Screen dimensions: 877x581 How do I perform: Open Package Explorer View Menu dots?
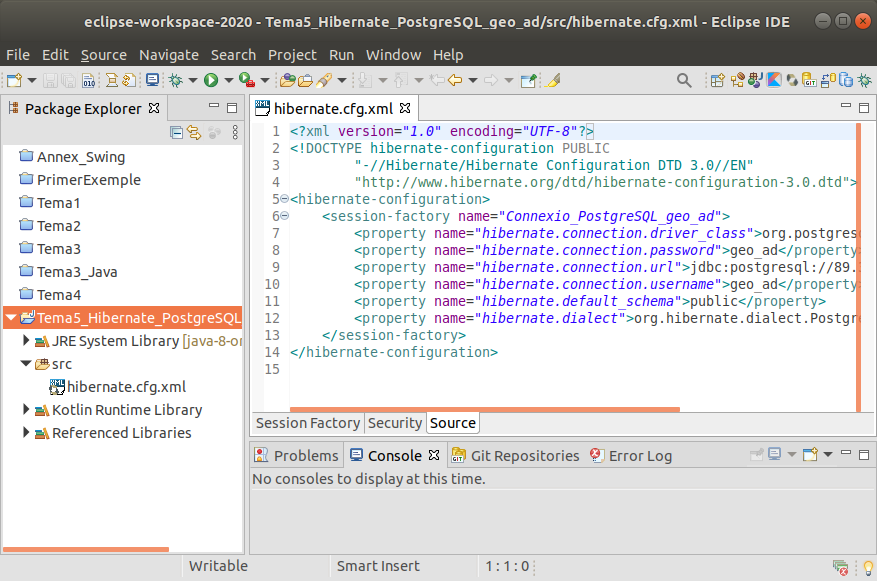pos(235,133)
